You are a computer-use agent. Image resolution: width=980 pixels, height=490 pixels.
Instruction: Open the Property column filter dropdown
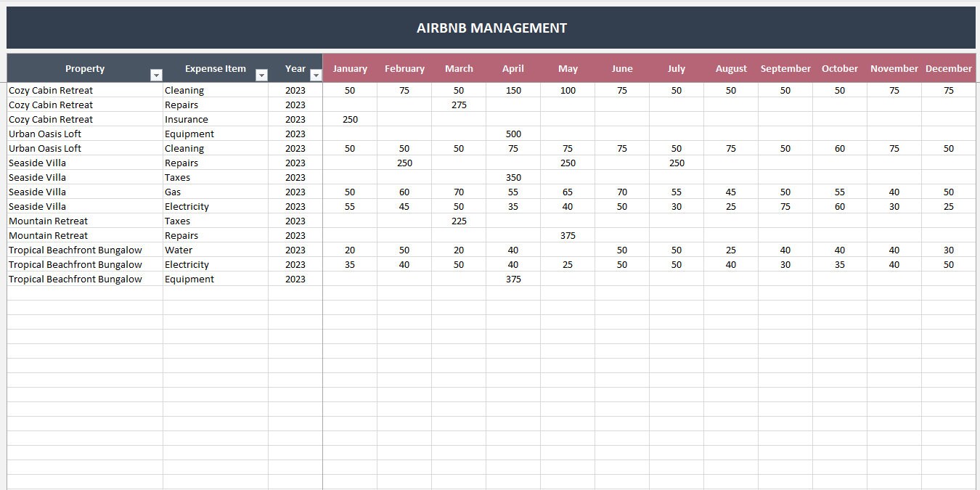point(156,75)
